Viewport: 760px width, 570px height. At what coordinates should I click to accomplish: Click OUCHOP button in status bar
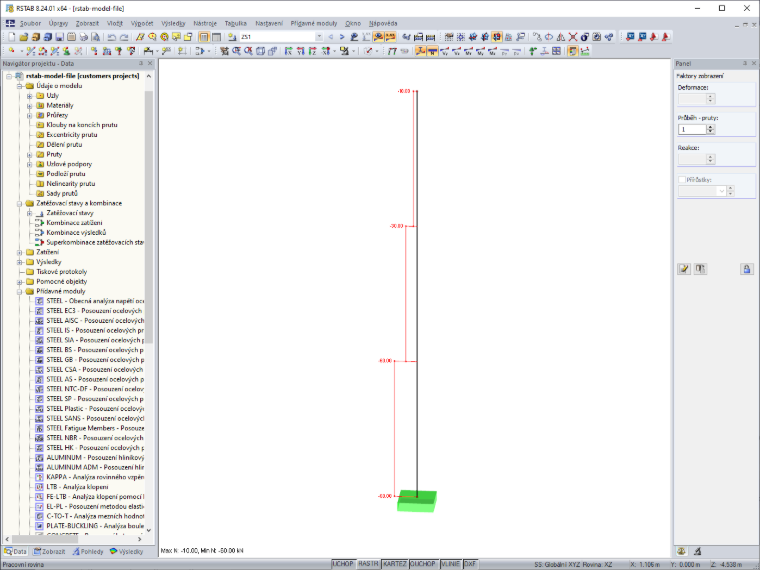[x=423, y=564]
